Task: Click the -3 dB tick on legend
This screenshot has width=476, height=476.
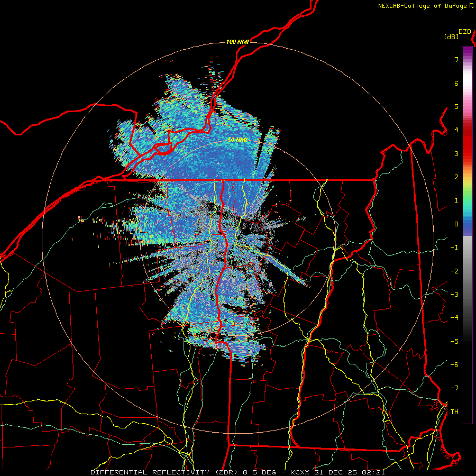Action: tap(454, 295)
